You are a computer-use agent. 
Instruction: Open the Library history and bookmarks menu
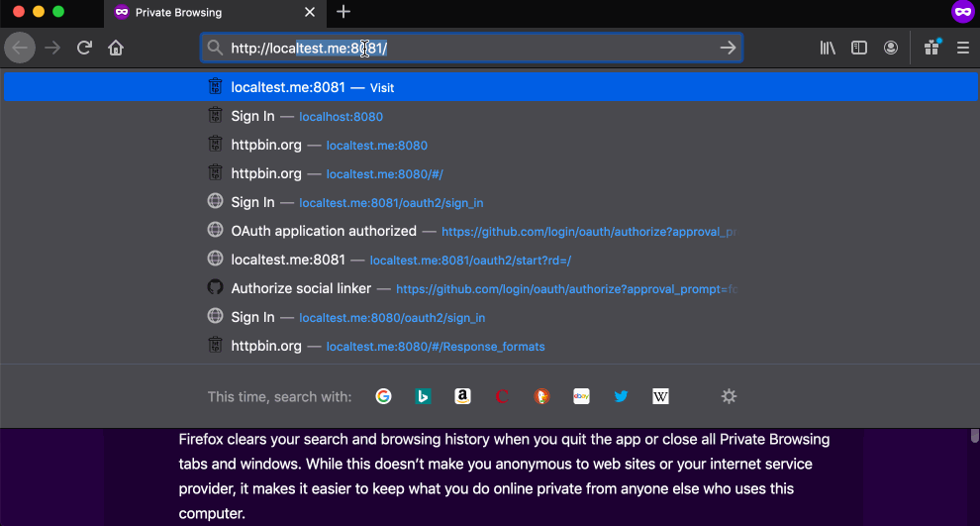(x=828, y=48)
